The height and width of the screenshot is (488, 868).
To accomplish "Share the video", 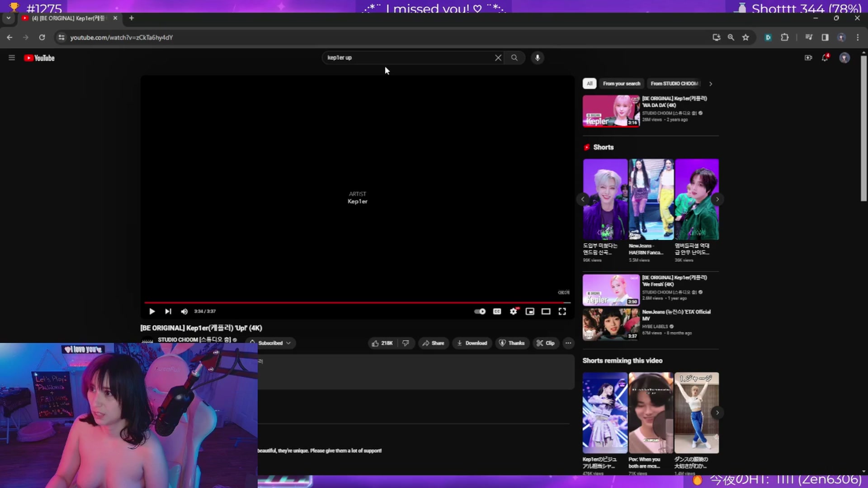I will (x=433, y=343).
